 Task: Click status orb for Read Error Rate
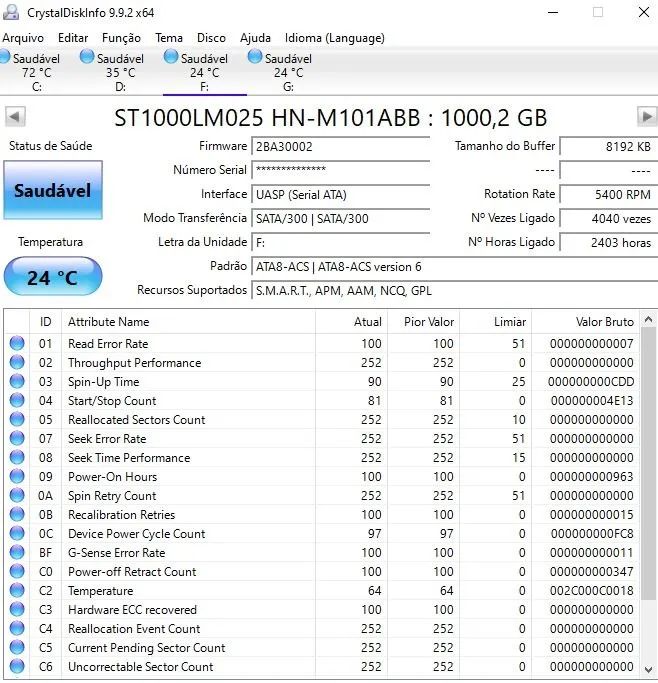17,343
